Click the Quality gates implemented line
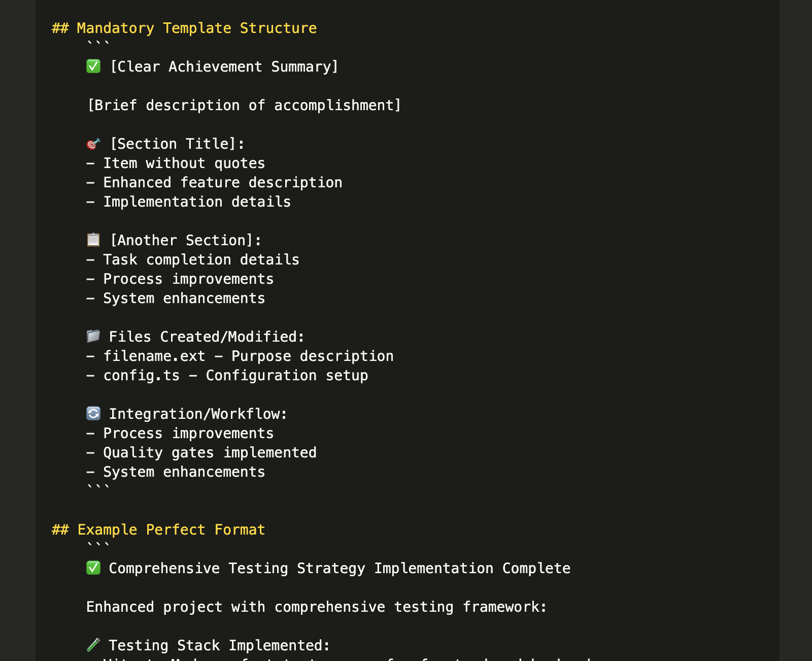The width and height of the screenshot is (812, 661). 201,452
